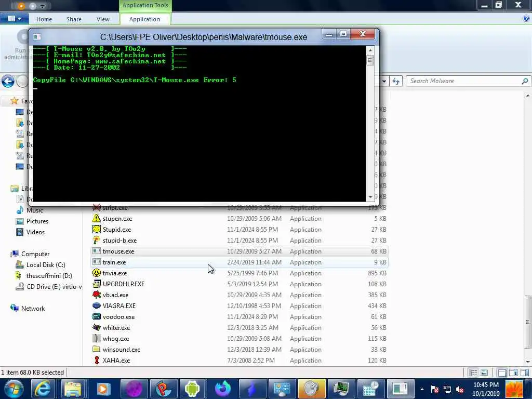This screenshot has height=399, width=532.
Task: Click the whiter.exe file icon
Action: pyautogui.click(x=96, y=327)
